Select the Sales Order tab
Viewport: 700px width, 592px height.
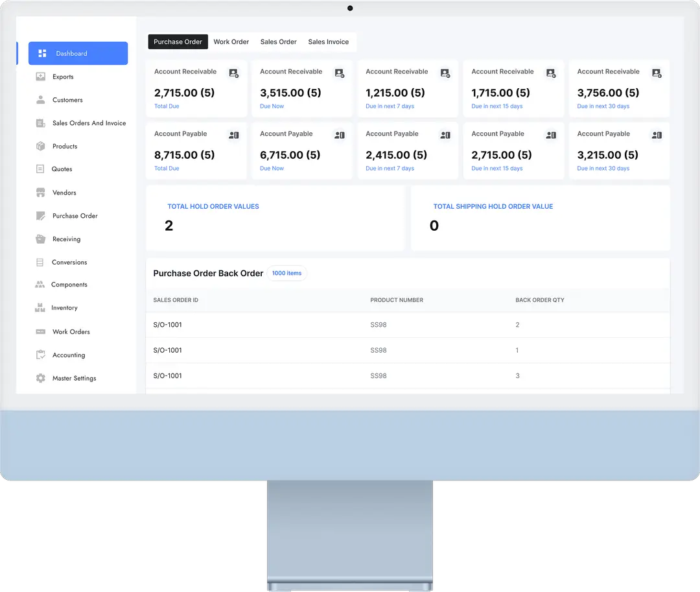pyautogui.click(x=278, y=41)
